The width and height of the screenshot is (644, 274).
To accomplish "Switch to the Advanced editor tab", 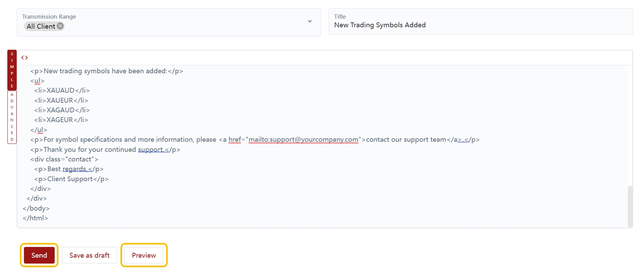I will [x=12, y=117].
